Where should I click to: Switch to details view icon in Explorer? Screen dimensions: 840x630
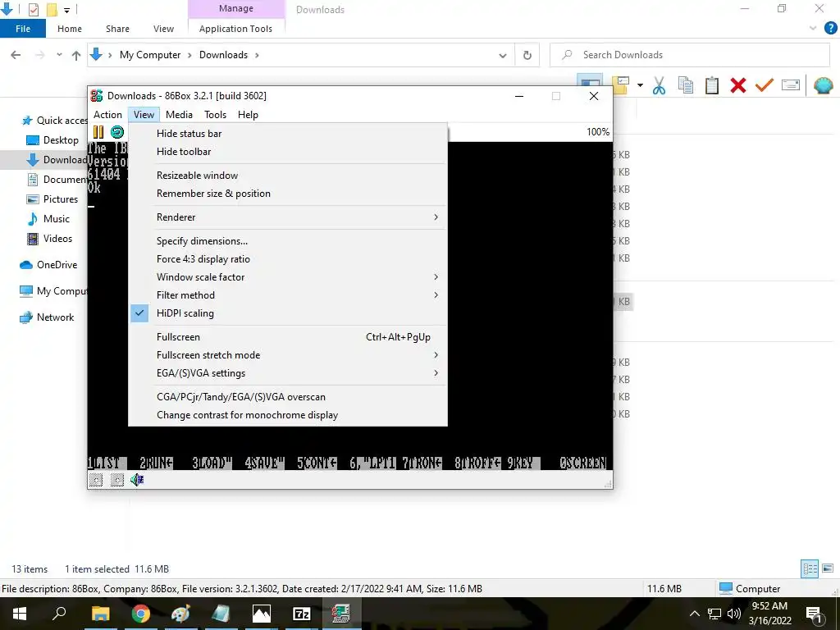click(x=810, y=568)
